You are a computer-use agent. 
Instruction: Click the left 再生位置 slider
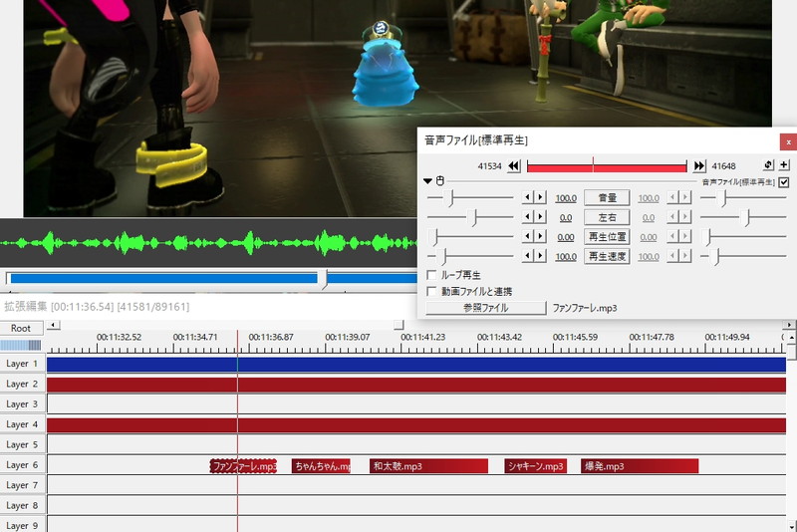[x=470, y=237]
